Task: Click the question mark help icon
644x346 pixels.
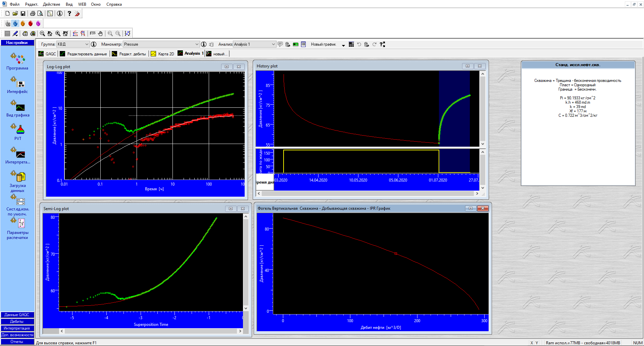Action: click(x=69, y=13)
